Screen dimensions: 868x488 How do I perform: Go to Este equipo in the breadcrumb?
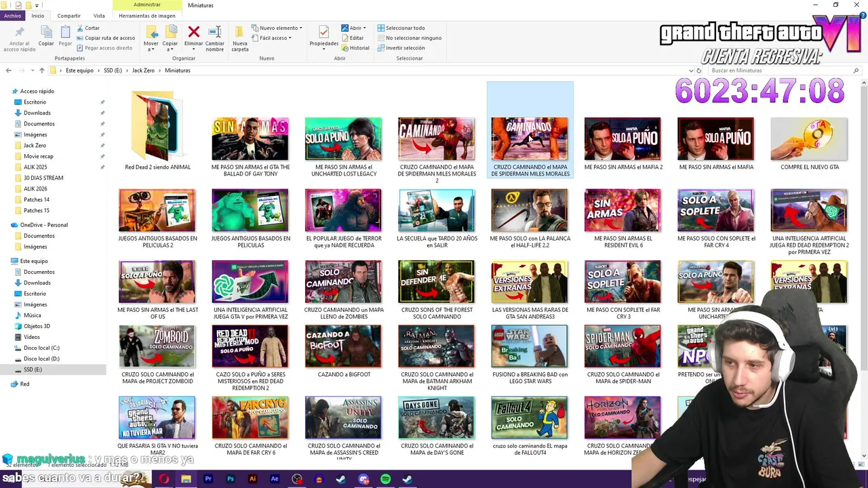pyautogui.click(x=79, y=70)
